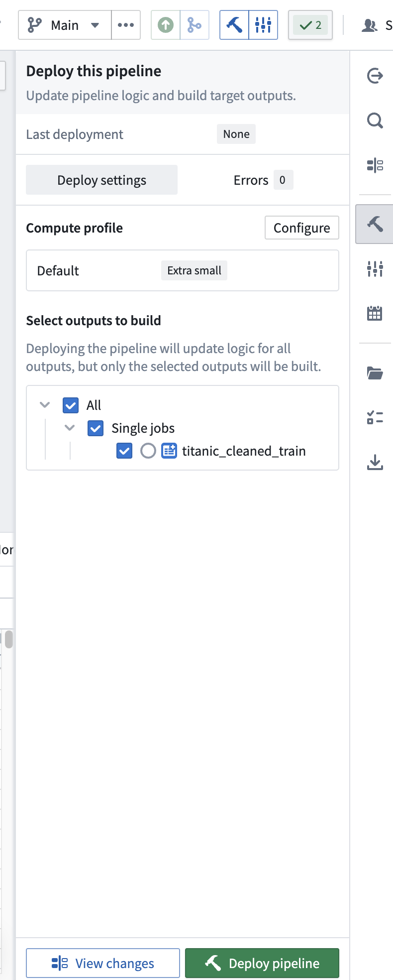Click the dataset icon for titanic_cleaned_train
This screenshot has width=393, height=980.
[x=169, y=451]
